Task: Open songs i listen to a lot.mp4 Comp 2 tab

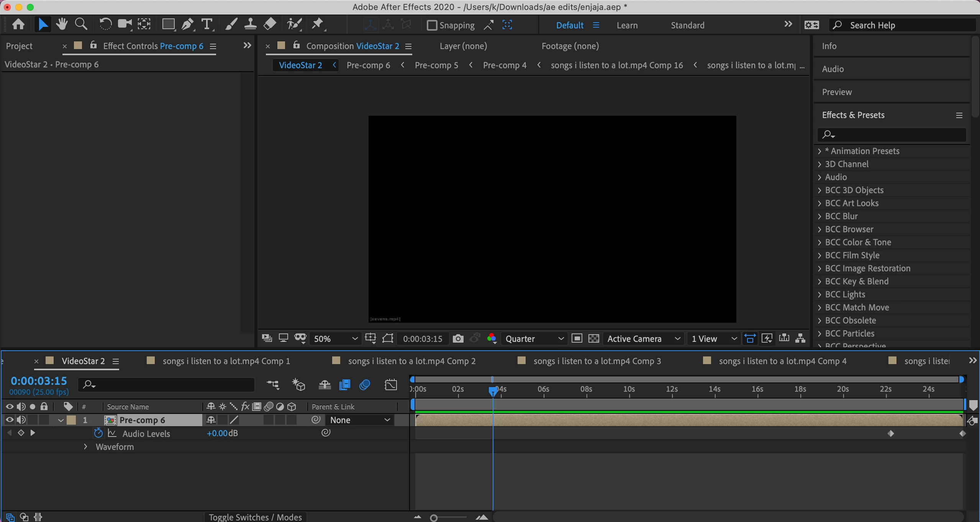Action: (x=411, y=361)
